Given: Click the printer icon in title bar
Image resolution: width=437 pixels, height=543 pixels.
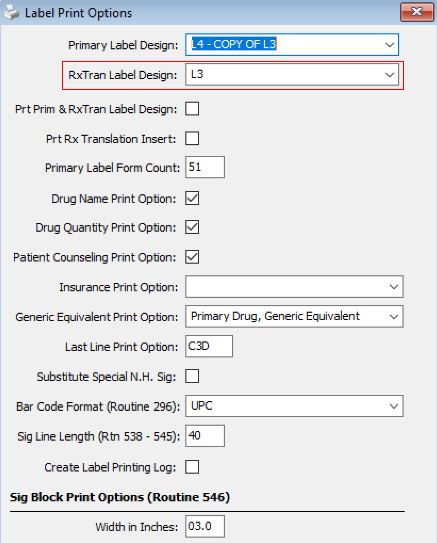Looking at the screenshot, I should pyautogui.click(x=11, y=13).
